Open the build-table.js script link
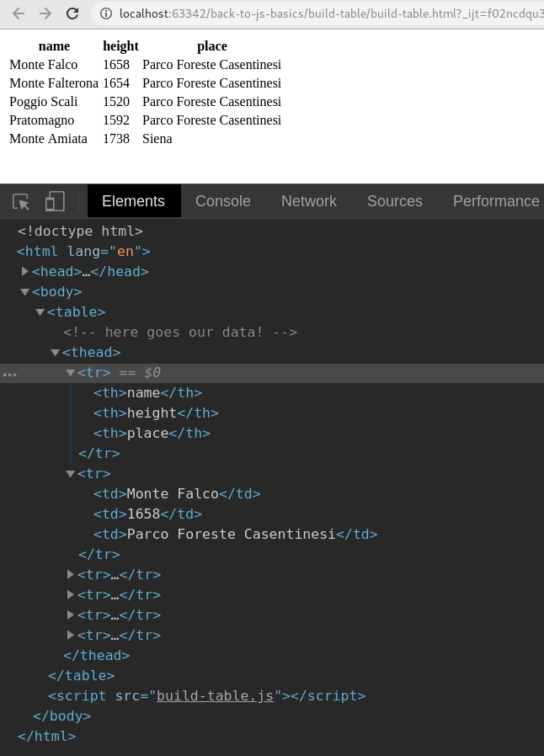 [x=215, y=696]
